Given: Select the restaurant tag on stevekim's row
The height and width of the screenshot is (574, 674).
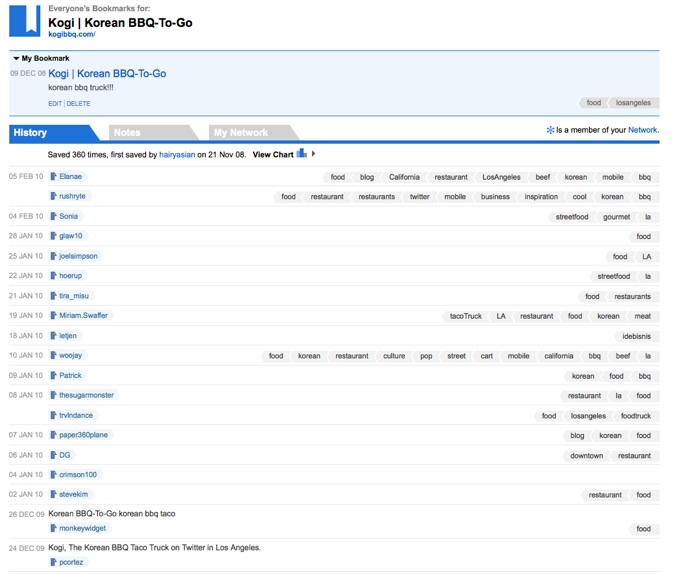Looking at the screenshot, I should [605, 495].
